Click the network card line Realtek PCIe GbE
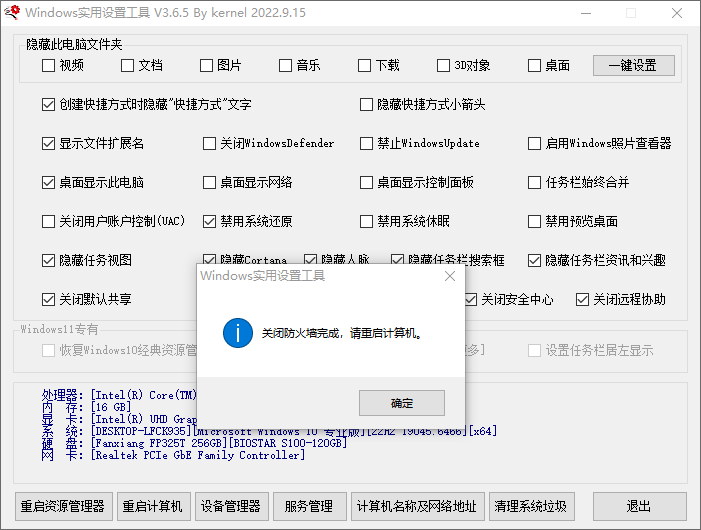701x530 pixels. (174, 455)
